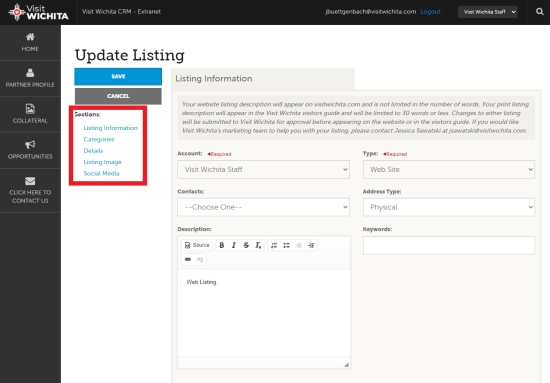550x383 pixels.
Task: Toggle strikethrough in description editor
Action: point(246,245)
